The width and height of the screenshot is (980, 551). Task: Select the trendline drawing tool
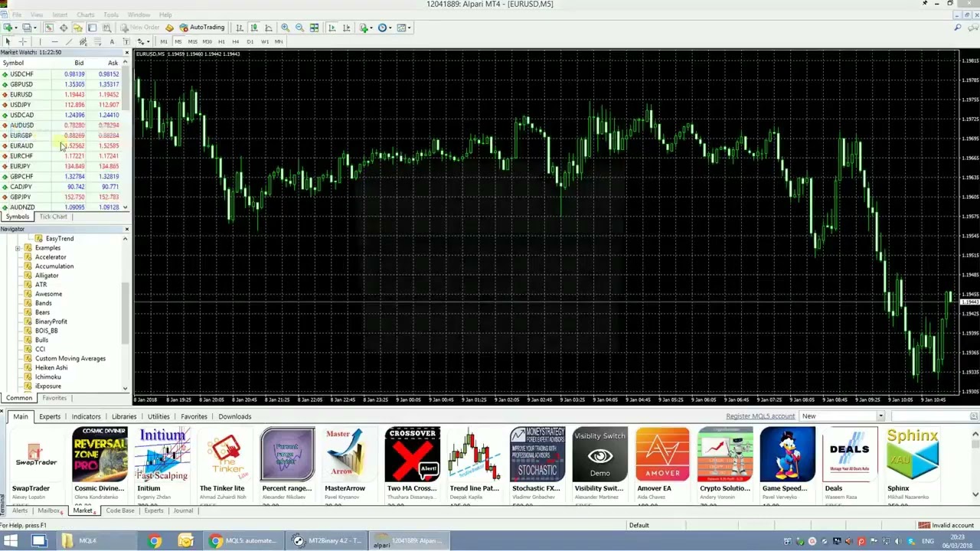[x=69, y=41]
